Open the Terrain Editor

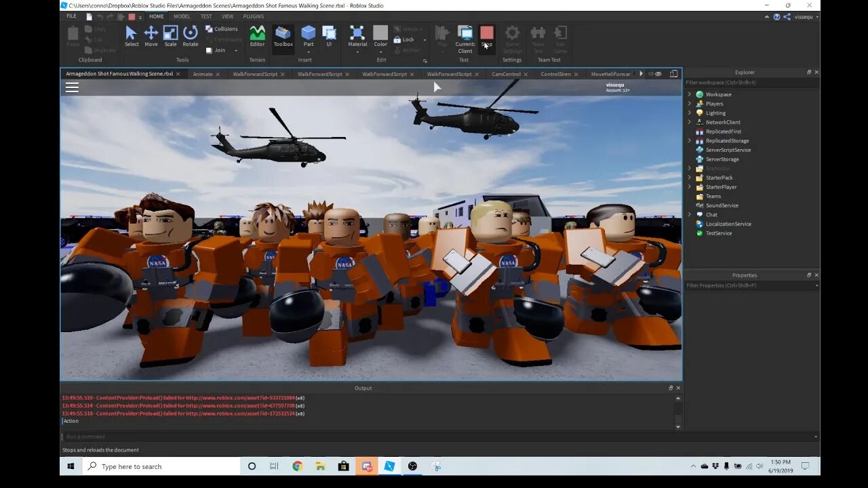(257, 37)
